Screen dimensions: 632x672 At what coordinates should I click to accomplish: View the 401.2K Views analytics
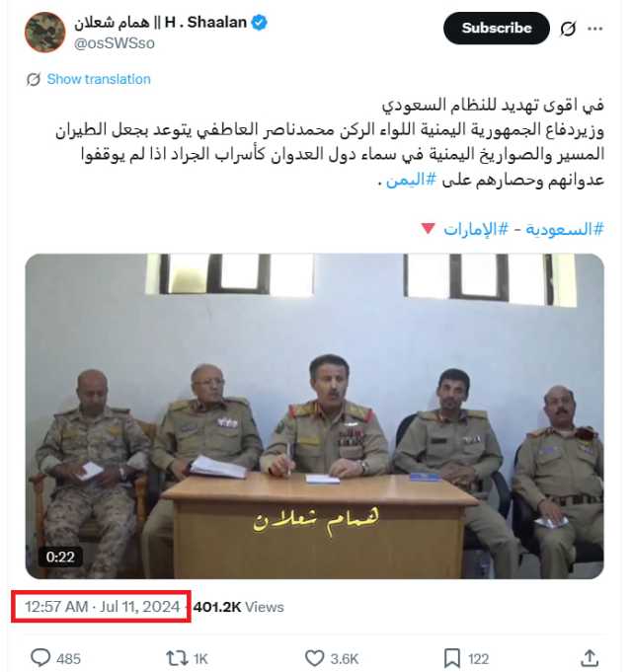tap(238, 607)
